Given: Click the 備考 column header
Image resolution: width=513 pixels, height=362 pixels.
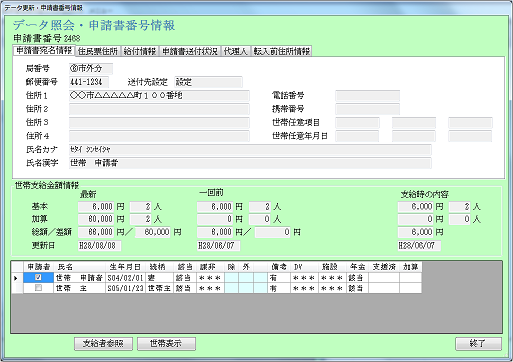Looking at the screenshot, I should [x=279, y=267].
